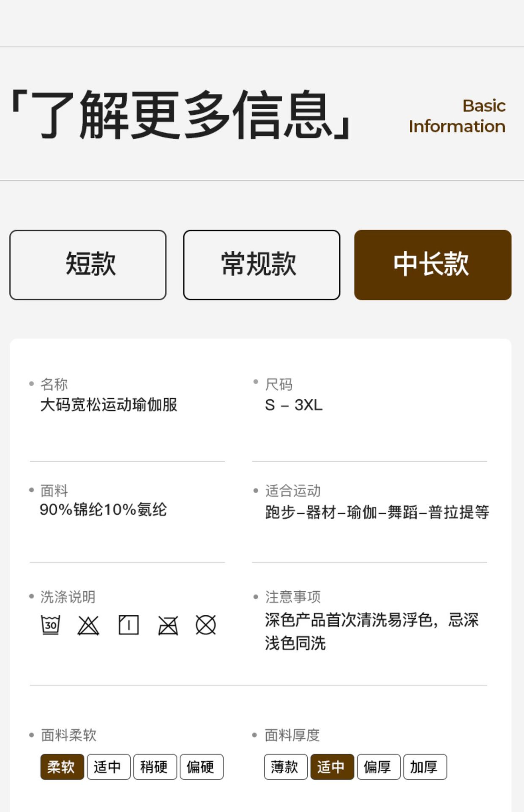
Task: Select the 短款 style tab
Action: (x=88, y=265)
